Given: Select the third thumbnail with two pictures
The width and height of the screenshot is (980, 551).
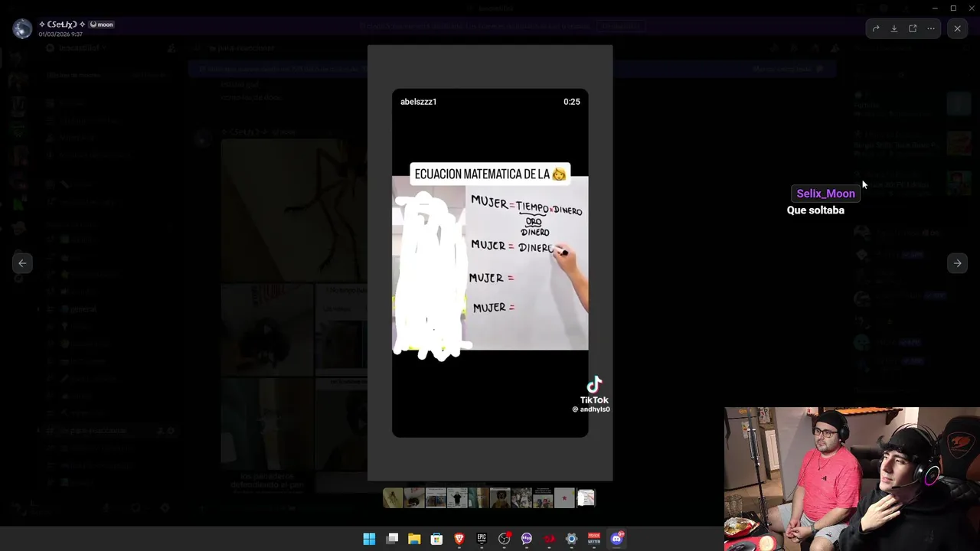Looking at the screenshot, I should click(436, 499).
